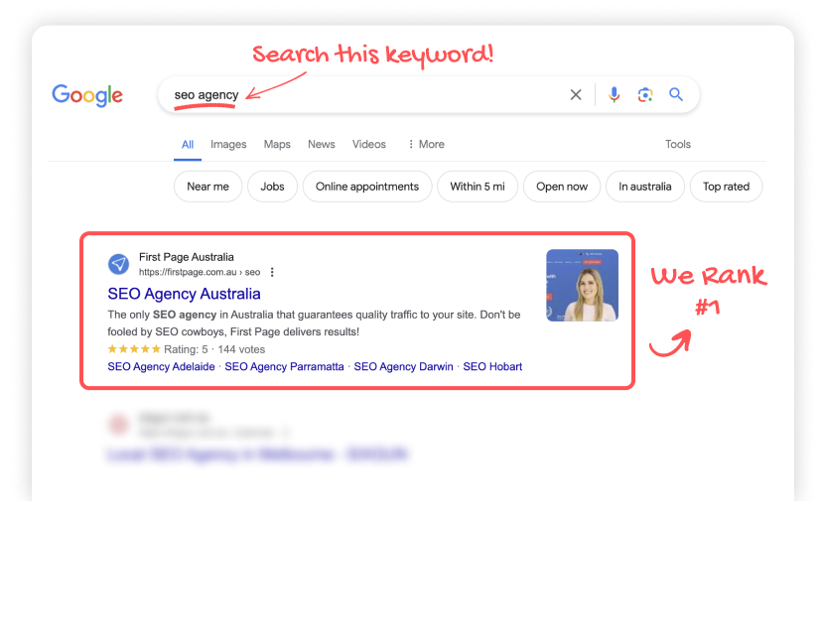The height and width of the screenshot is (644, 822).
Task: Enable the Top rated filter chip
Action: click(x=726, y=187)
